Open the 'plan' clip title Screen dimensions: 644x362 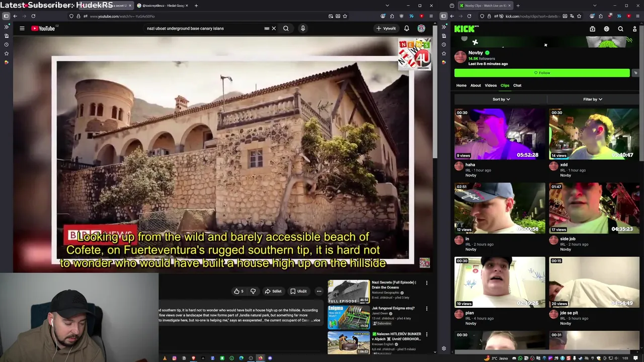(469, 313)
